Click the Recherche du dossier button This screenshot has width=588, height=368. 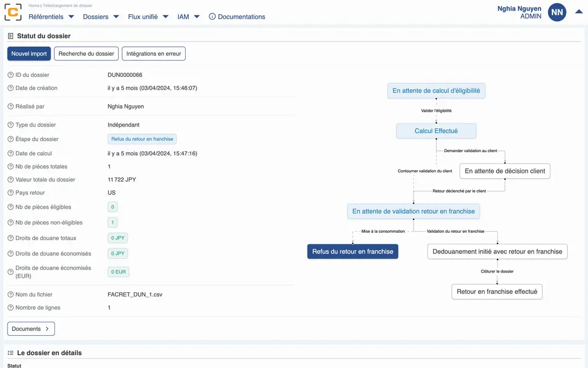click(x=87, y=54)
